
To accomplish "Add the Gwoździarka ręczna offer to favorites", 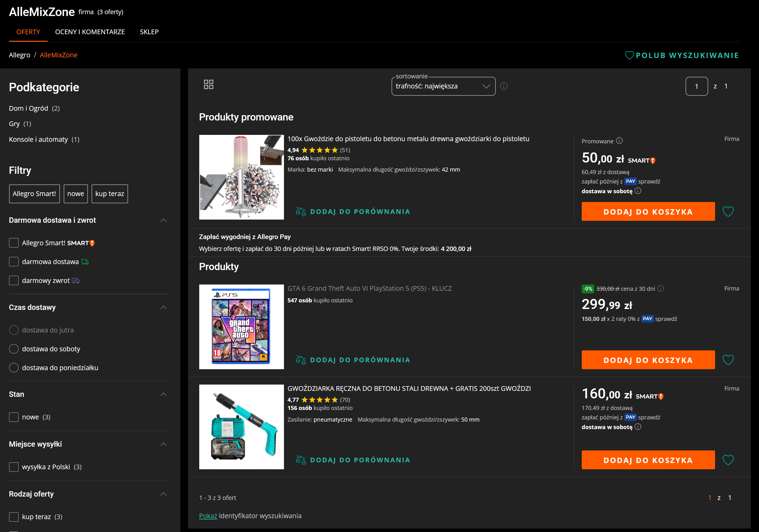I will pyautogui.click(x=728, y=460).
